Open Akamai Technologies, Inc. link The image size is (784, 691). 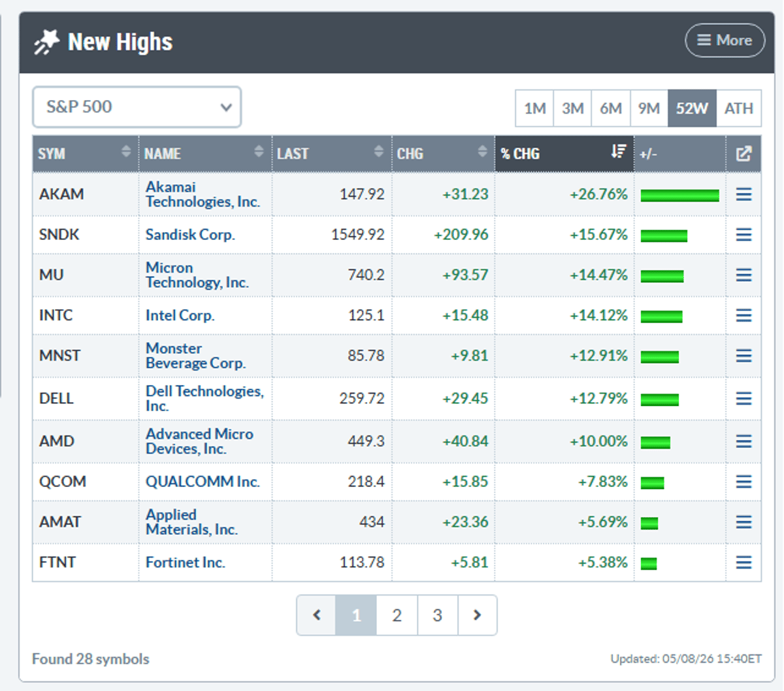pyautogui.click(x=203, y=194)
